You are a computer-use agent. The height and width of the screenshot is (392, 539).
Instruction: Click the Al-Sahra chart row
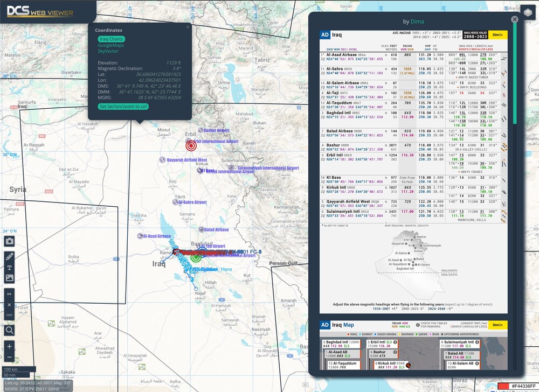click(413, 73)
